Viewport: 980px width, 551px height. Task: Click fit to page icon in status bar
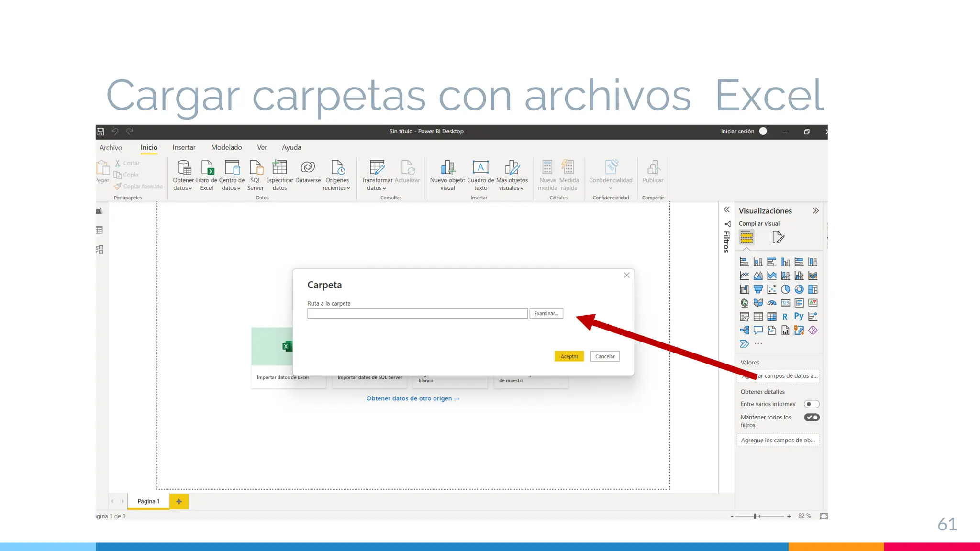click(x=824, y=516)
